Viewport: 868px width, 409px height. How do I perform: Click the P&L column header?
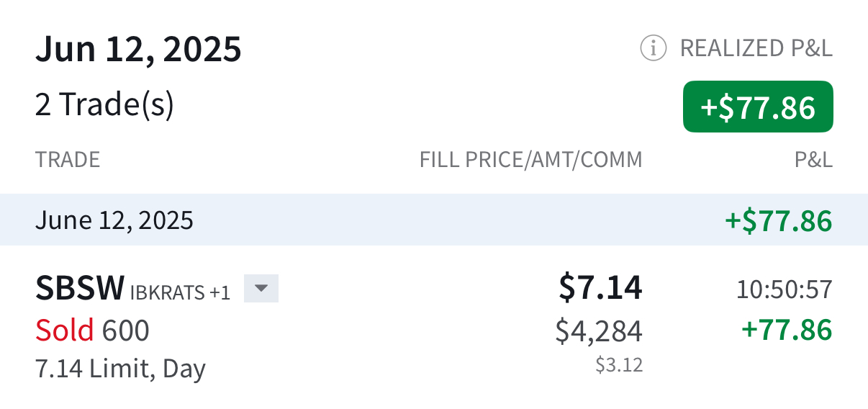813,160
